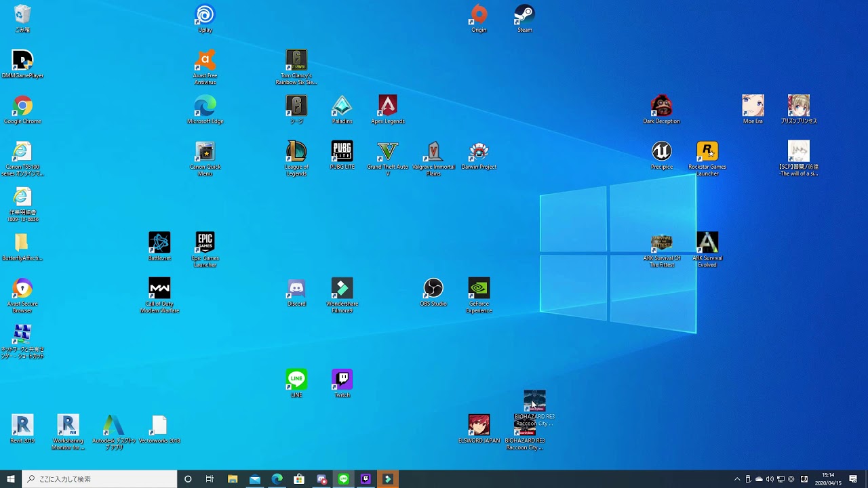This screenshot has width=868, height=488.
Task: Select the PUBG LITE shortcut
Action: coord(342,155)
